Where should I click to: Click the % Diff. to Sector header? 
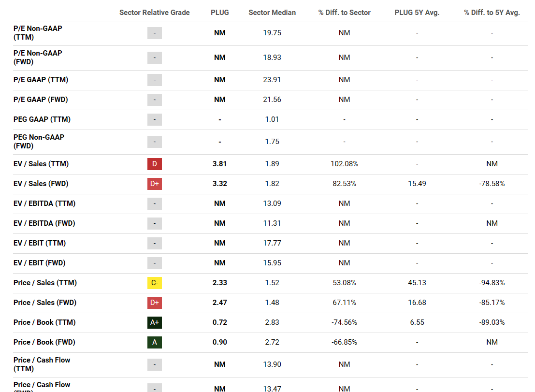coord(345,13)
